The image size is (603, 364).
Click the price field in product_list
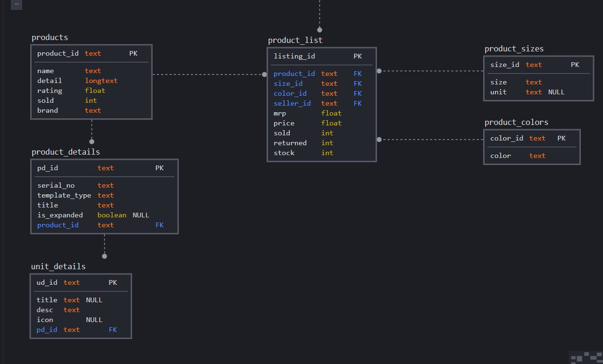pos(284,123)
